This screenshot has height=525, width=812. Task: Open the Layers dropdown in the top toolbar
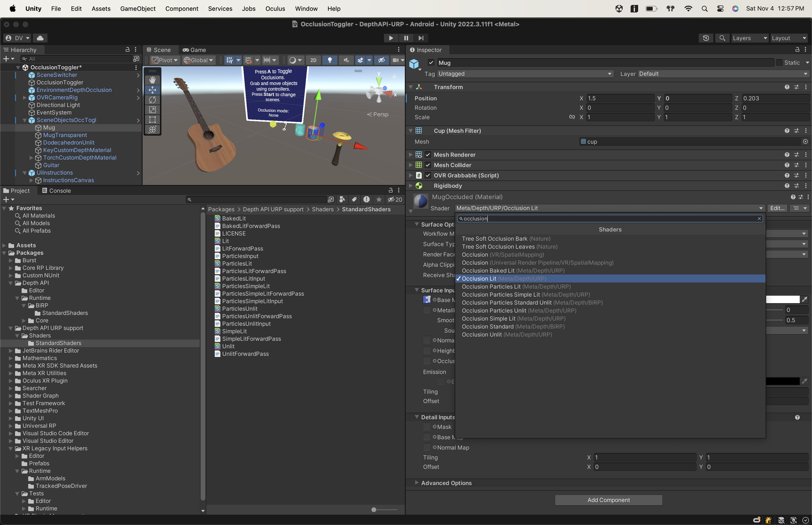(749, 38)
